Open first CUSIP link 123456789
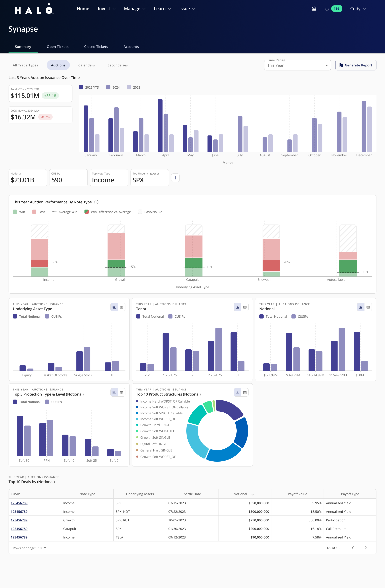Screen dimensions: 385x588 [x=19, y=503]
